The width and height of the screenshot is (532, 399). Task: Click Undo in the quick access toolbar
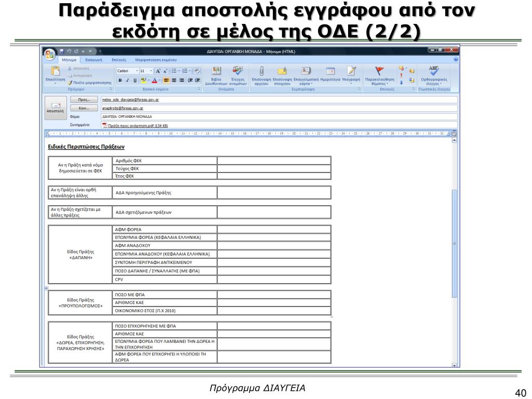coord(69,51)
